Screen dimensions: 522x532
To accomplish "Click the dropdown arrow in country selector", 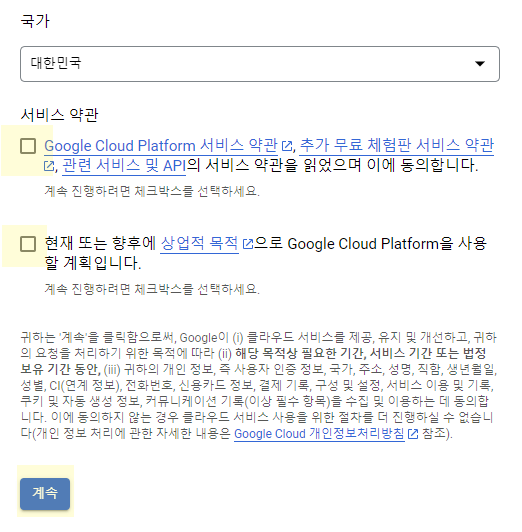I will tap(480, 64).
